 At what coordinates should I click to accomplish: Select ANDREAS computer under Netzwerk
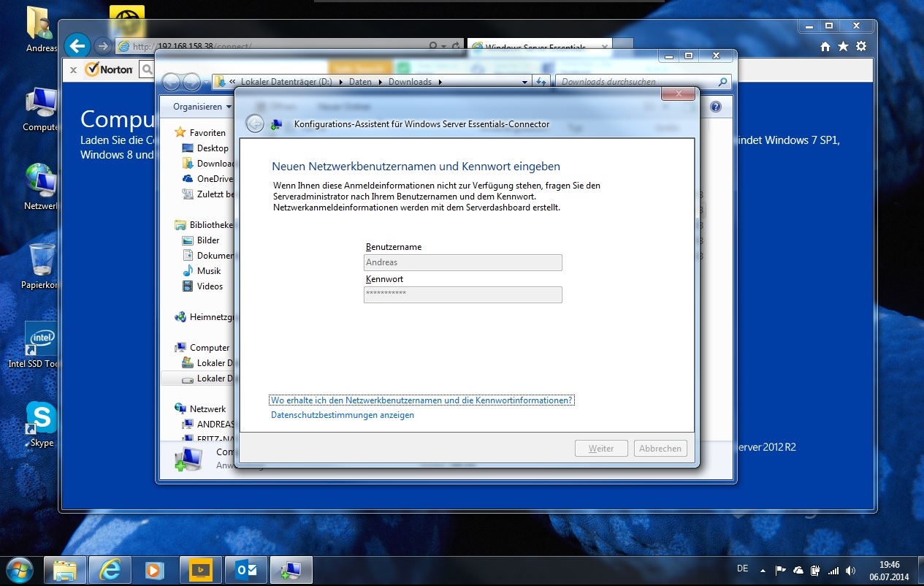click(216, 425)
